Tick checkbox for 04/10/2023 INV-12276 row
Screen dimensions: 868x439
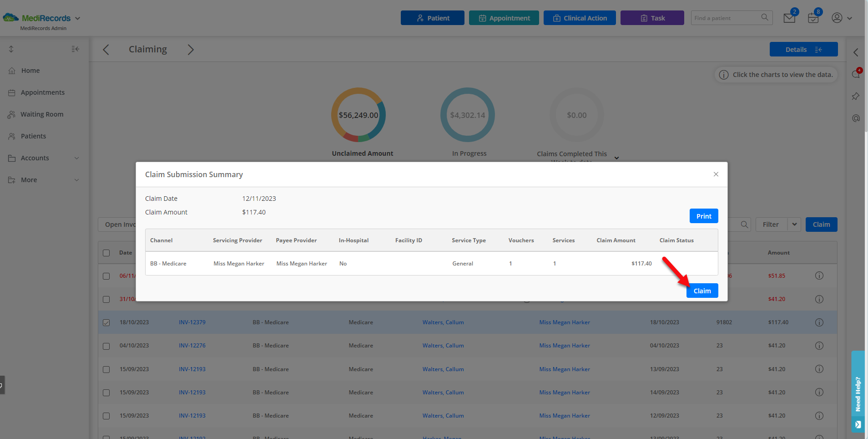106,346
